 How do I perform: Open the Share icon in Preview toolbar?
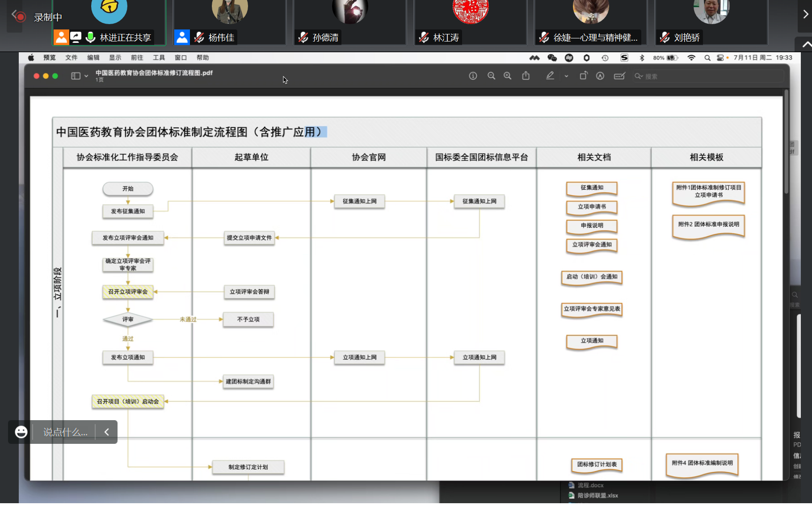pyautogui.click(x=526, y=76)
